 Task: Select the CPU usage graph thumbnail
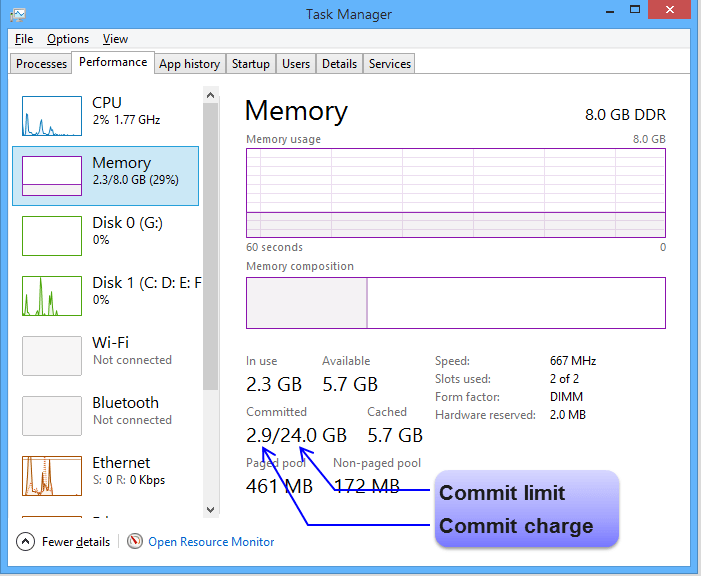[x=52, y=116]
